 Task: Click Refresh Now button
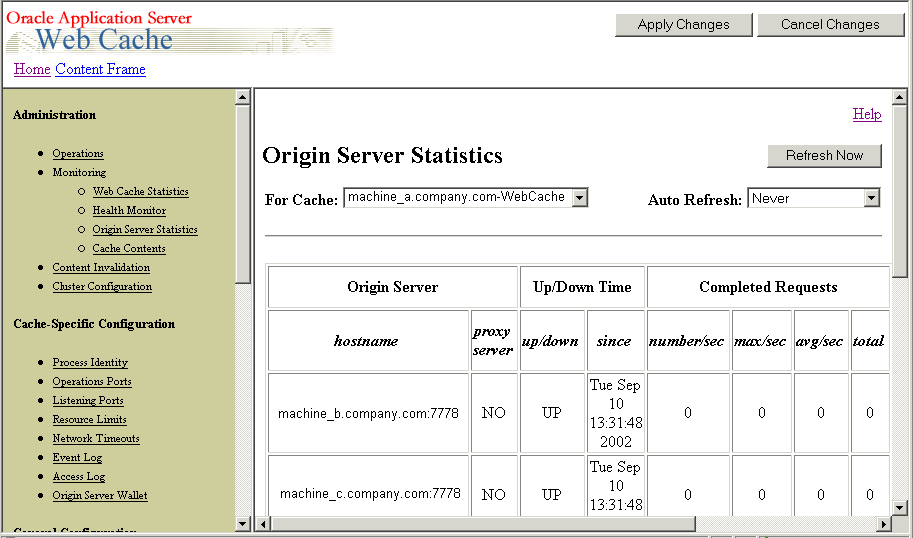[824, 155]
